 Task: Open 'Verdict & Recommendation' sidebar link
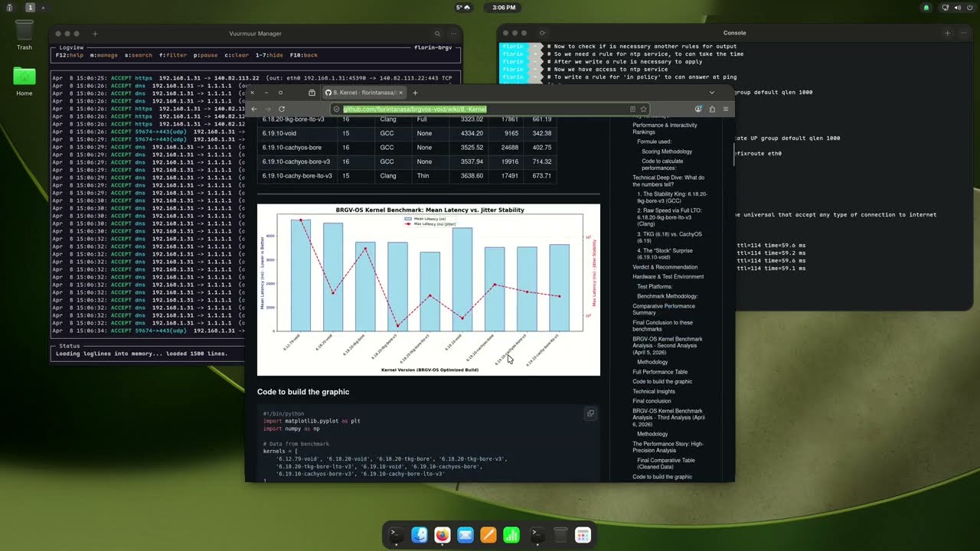coord(665,267)
